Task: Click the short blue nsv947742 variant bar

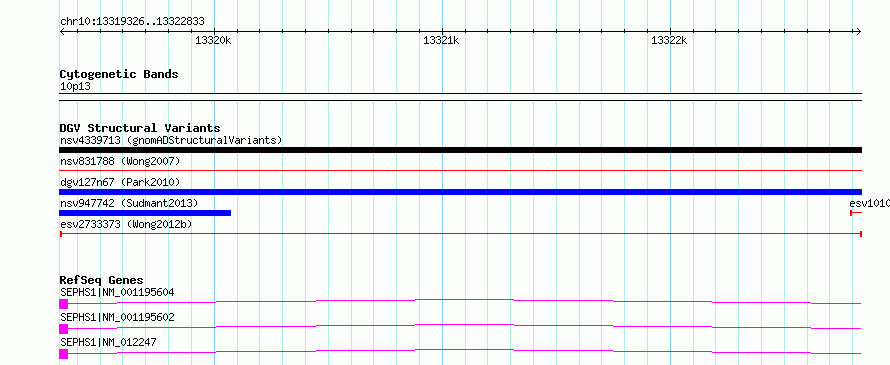Action: tap(145, 213)
